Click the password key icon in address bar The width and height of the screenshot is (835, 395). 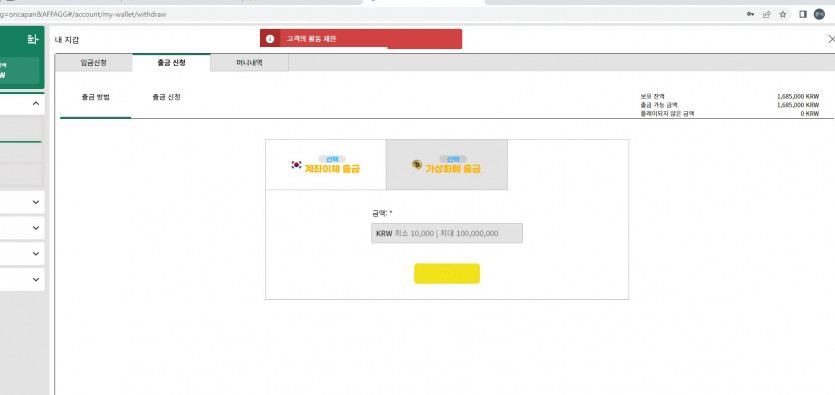pos(750,14)
